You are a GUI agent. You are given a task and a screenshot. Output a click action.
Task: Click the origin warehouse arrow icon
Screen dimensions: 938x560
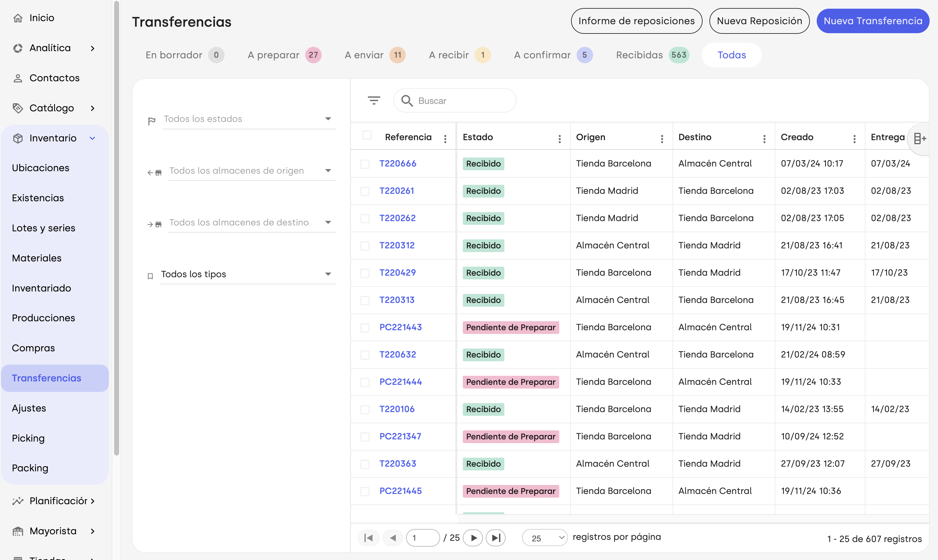[154, 172]
